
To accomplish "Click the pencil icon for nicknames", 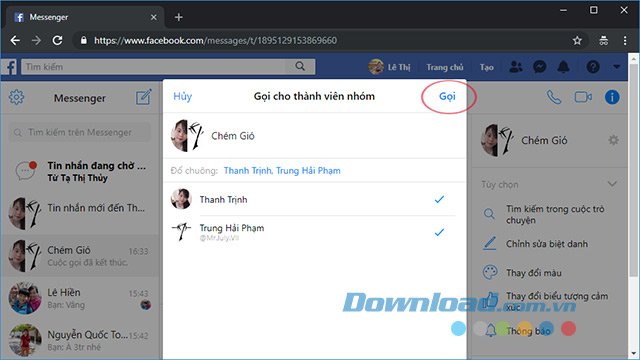I will point(489,244).
